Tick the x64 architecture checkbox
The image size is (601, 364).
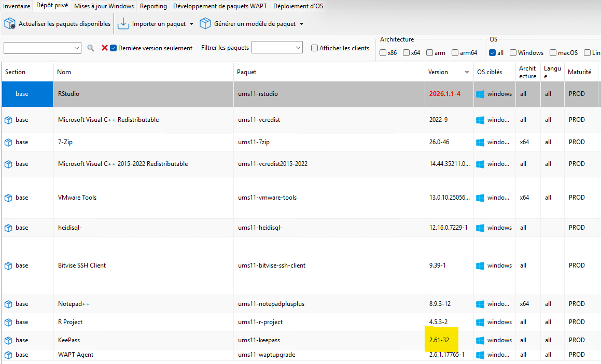pyautogui.click(x=406, y=53)
